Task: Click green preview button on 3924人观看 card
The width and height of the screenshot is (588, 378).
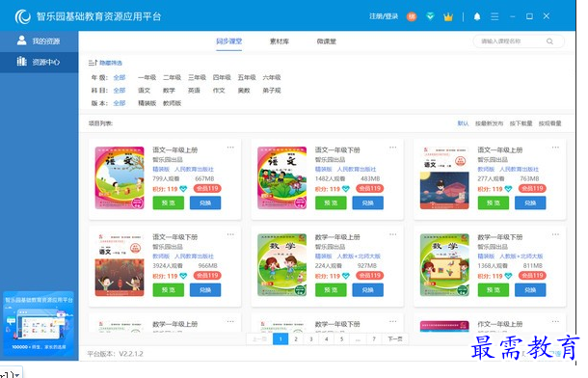Action: click(168, 290)
